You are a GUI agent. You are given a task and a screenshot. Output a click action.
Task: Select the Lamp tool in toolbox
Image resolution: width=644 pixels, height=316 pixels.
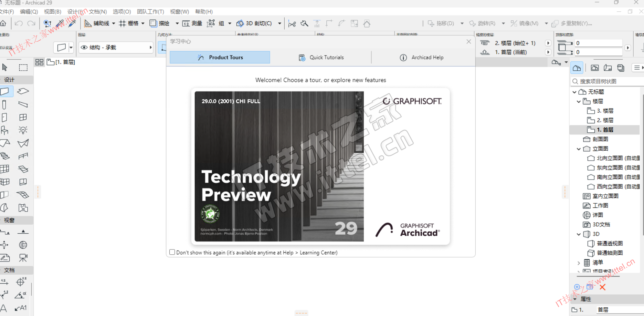23,130
